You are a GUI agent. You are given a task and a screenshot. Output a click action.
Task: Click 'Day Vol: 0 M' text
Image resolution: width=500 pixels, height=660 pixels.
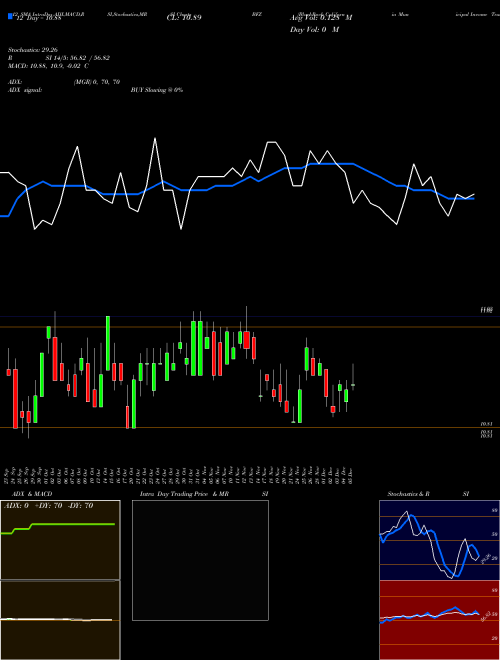[314, 30]
